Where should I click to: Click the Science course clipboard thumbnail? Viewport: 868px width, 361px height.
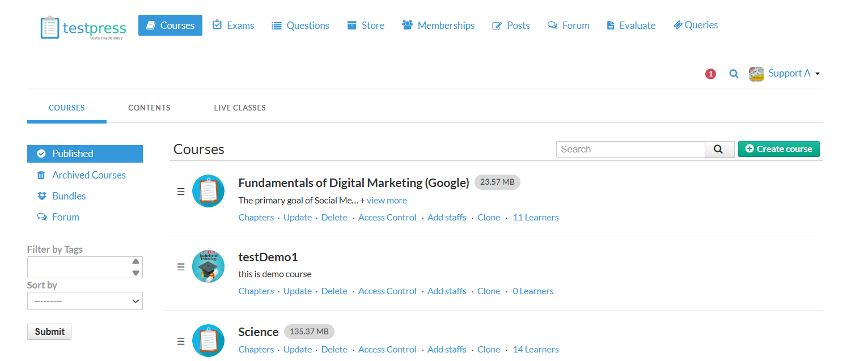click(x=208, y=340)
